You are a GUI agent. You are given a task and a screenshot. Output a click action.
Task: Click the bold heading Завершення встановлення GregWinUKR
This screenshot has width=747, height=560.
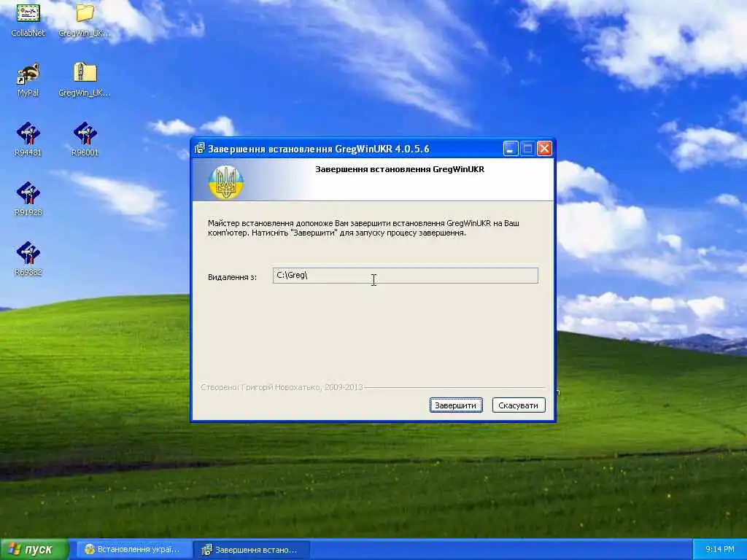(400, 169)
